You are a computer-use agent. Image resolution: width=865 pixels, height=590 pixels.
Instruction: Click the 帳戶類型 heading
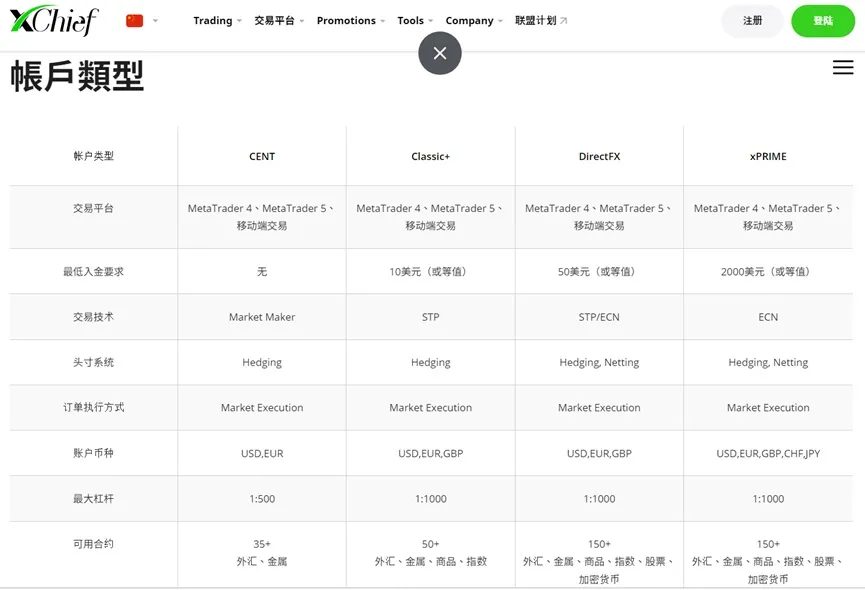77,76
